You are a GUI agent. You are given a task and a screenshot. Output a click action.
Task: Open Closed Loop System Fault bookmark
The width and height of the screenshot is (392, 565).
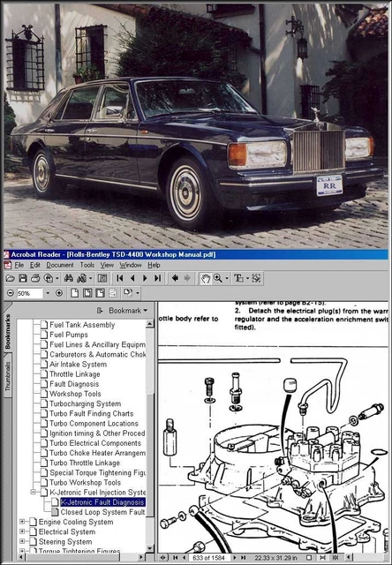coord(102,512)
